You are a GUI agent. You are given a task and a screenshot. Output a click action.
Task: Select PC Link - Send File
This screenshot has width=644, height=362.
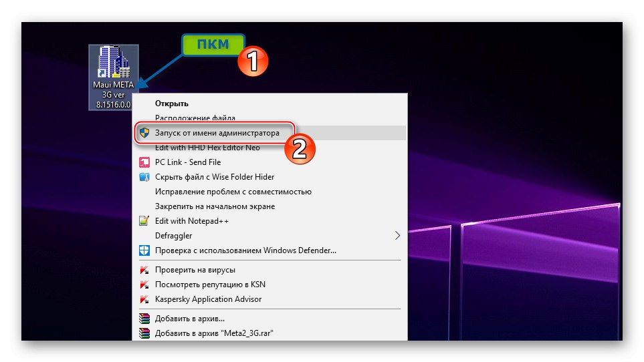pyautogui.click(x=270, y=162)
